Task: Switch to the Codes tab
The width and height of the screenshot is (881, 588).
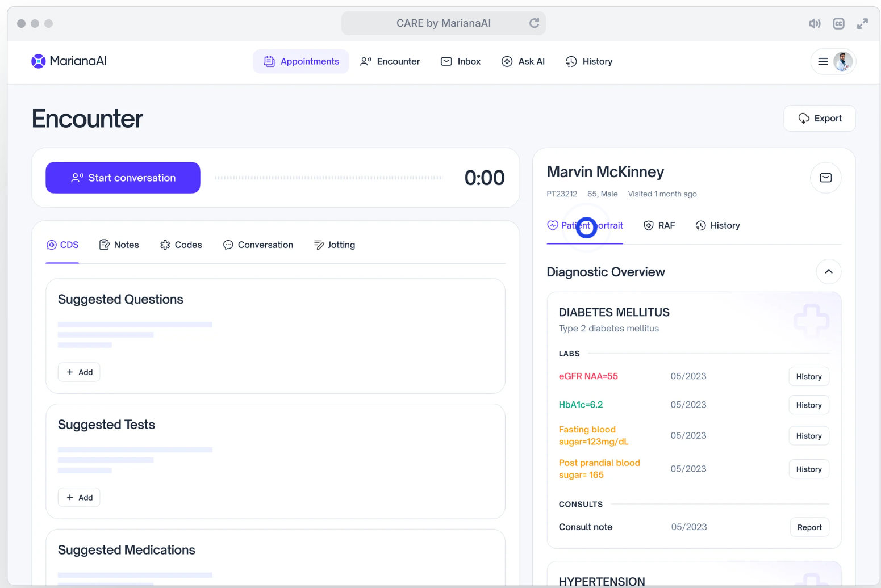Action: click(181, 245)
